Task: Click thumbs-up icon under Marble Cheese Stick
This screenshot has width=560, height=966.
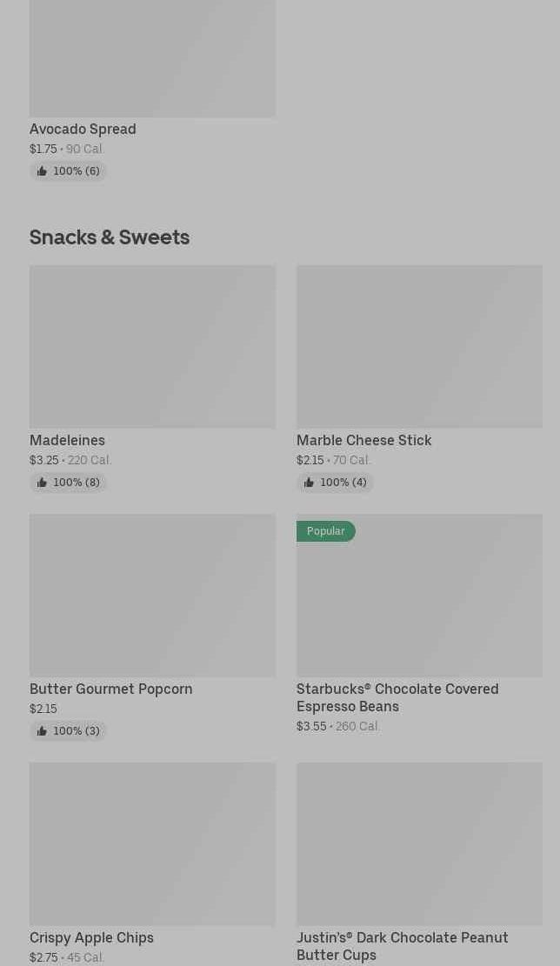Action: 309,483
